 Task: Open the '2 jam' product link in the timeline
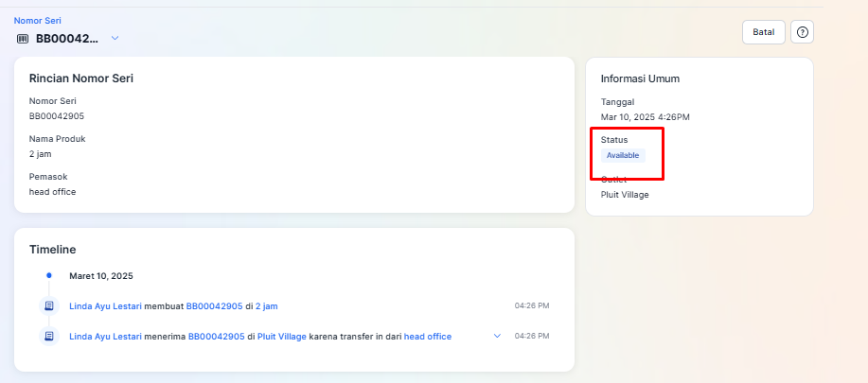pyautogui.click(x=266, y=306)
